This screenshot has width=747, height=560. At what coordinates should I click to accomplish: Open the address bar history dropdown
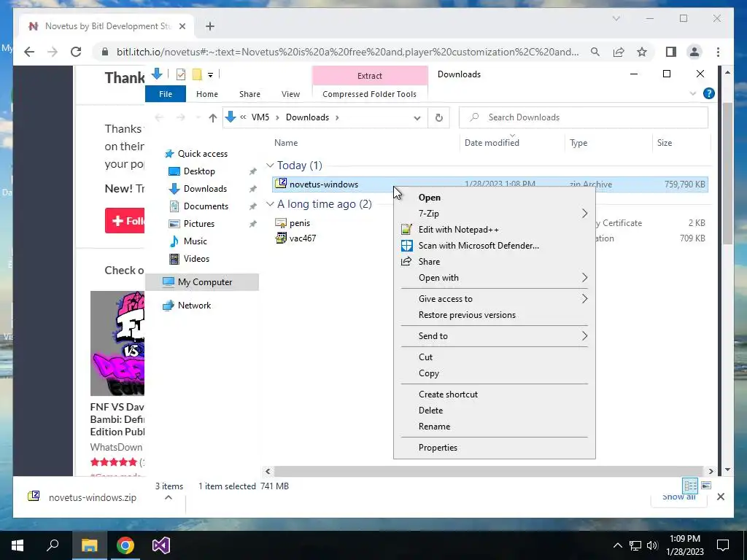click(x=417, y=117)
